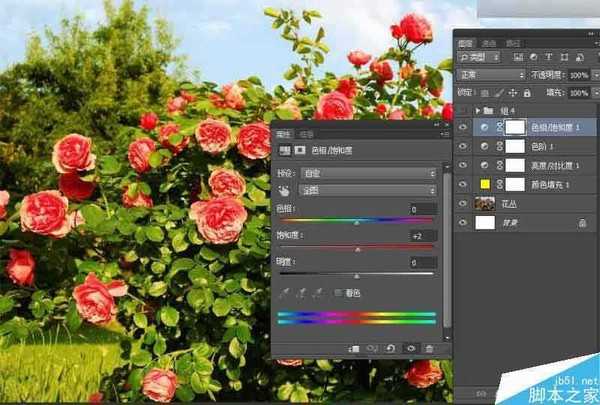Hide the 花丛 layer

click(463, 204)
